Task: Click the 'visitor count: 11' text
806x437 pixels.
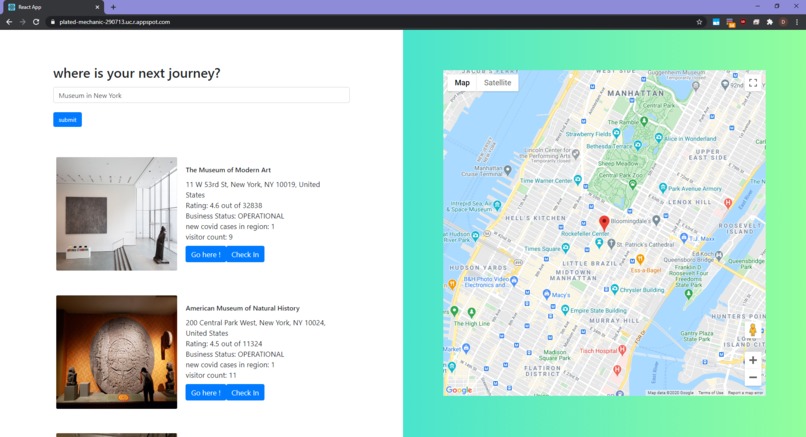Action: coord(211,375)
